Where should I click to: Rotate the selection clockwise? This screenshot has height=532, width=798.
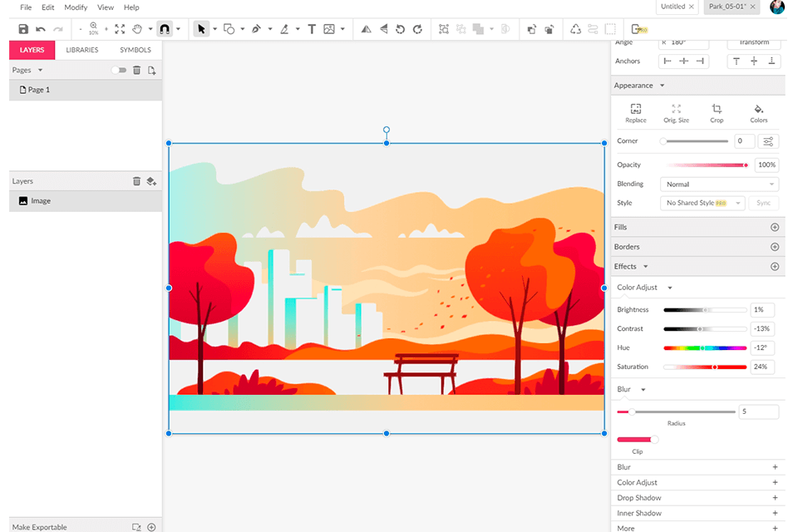coord(418,29)
